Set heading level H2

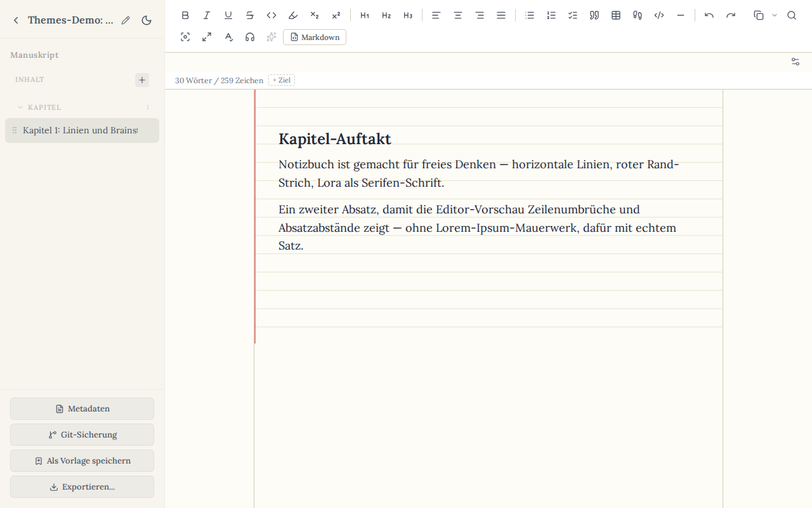(386, 15)
